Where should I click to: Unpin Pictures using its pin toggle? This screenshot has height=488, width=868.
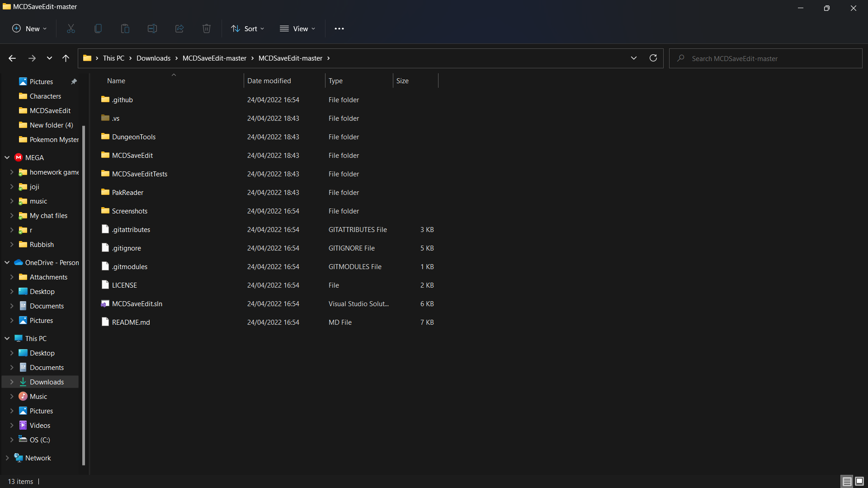coord(74,81)
